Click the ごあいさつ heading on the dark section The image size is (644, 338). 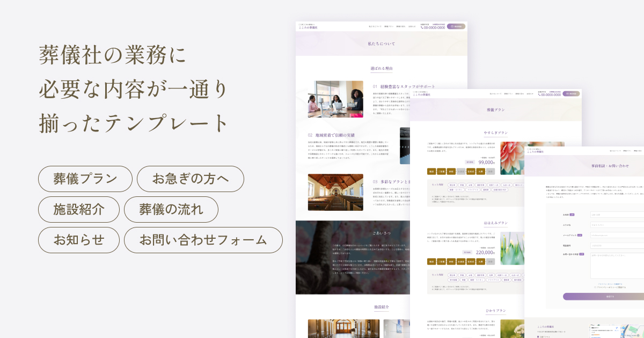tap(382, 234)
